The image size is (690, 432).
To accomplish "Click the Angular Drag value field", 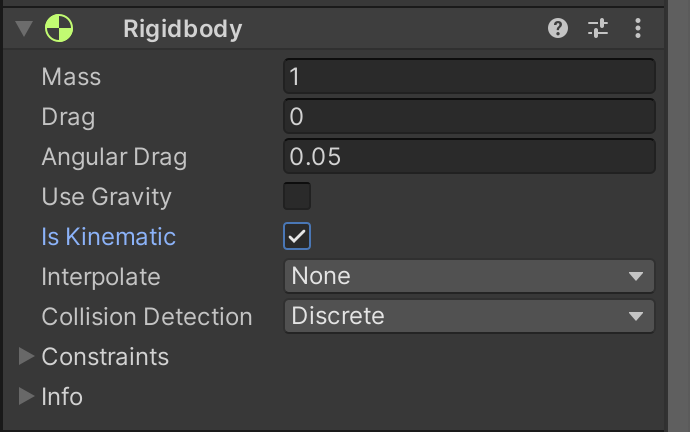I will (x=469, y=156).
